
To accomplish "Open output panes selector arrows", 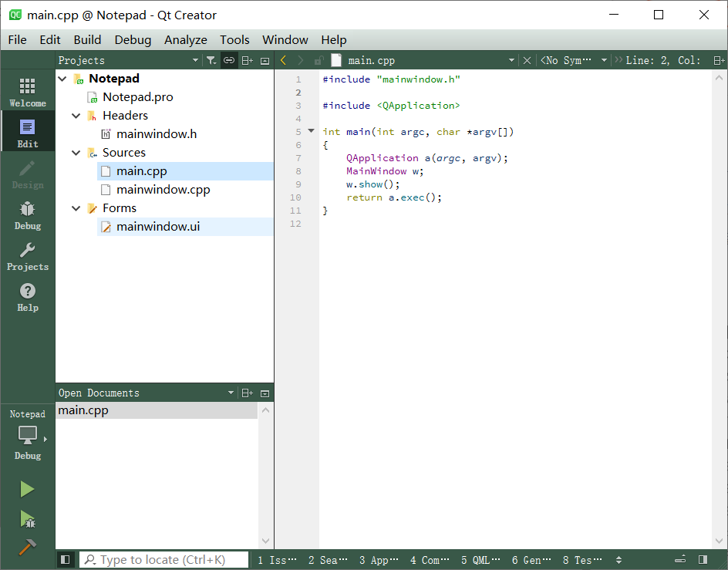I will coord(618,560).
